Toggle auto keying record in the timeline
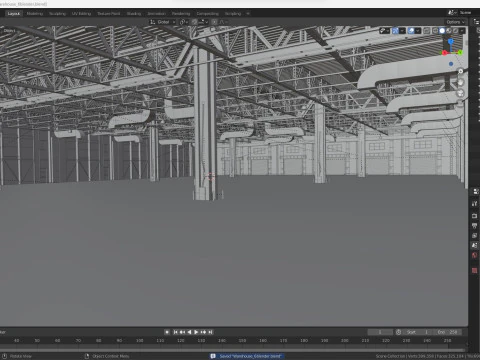 coord(167,332)
